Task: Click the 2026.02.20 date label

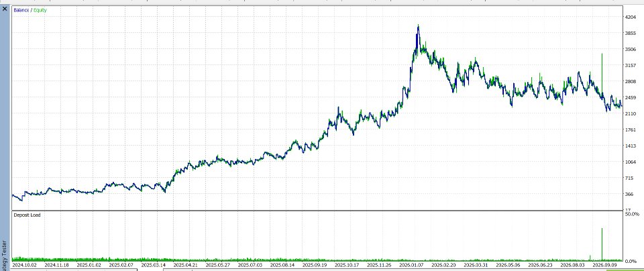Action: pyautogui.click(x=443, y=265)
